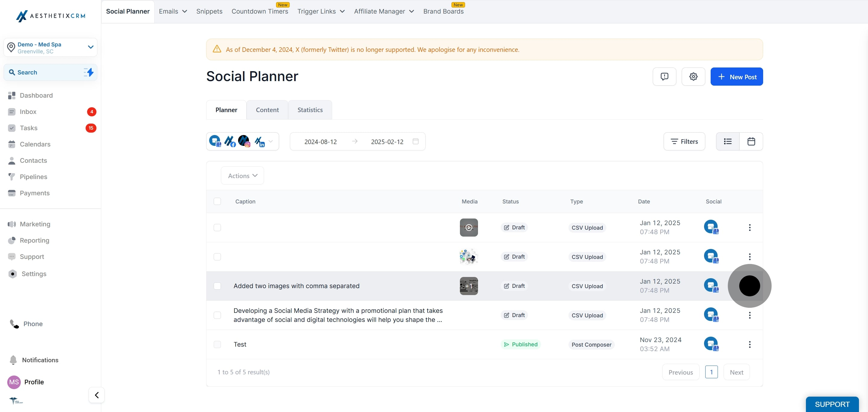868x412 pixels.
Task: Click calendar icon in date range field
Action: [x=416, y=141]
